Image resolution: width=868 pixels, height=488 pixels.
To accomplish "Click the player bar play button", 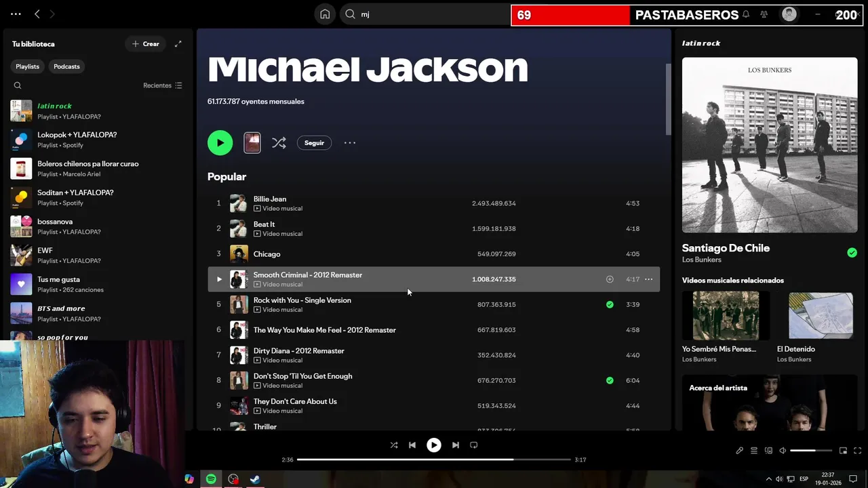I will click(434, 445).
